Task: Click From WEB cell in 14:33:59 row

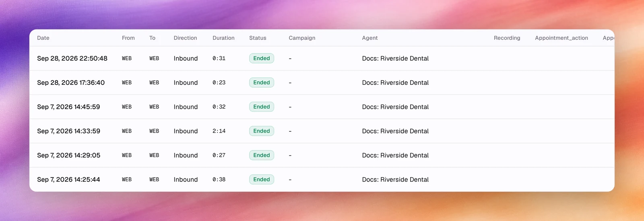Action: click(x=127, y=131)
